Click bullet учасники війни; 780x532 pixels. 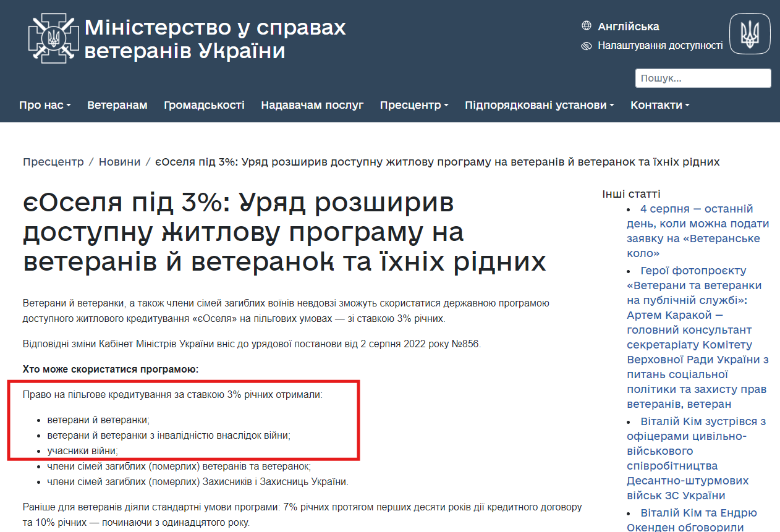(x=83, y=450)
